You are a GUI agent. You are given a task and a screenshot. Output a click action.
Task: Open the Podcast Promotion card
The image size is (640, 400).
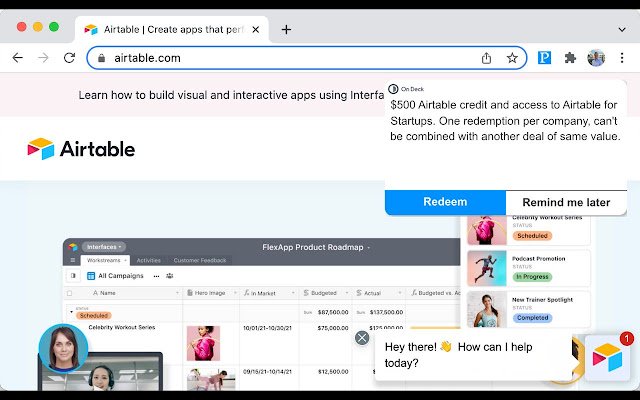pyautogui.click(x=529, y=268)
